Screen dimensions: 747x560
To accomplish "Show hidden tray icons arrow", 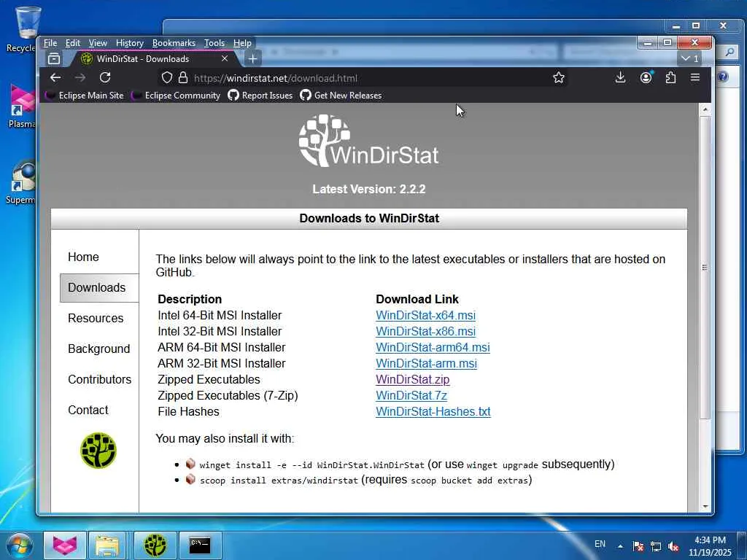I will pyautogui.click(x=620, y=546).
